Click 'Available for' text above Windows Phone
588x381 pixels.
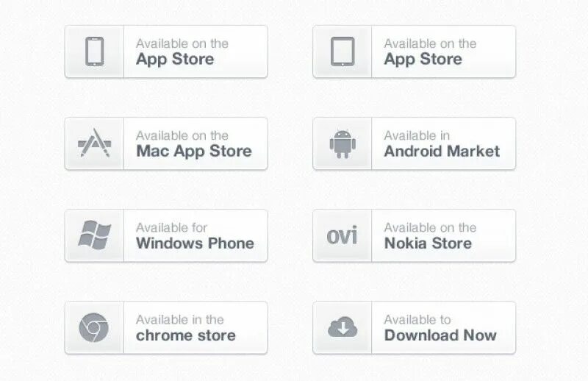coord(172,227)
